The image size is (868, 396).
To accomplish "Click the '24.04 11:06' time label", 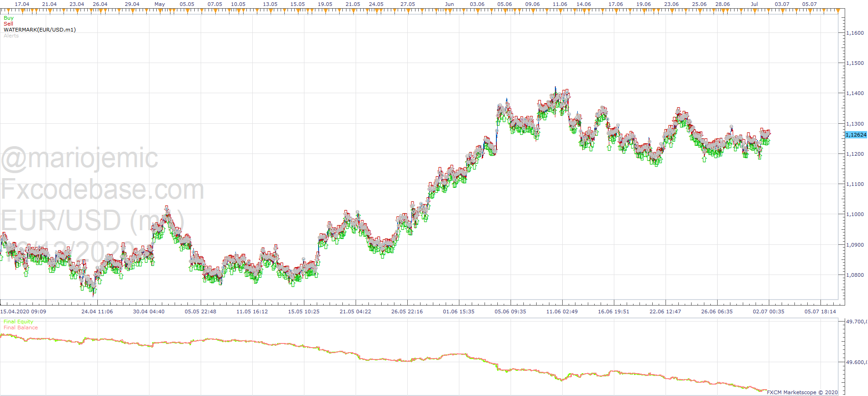I will (x=97, y=312).
